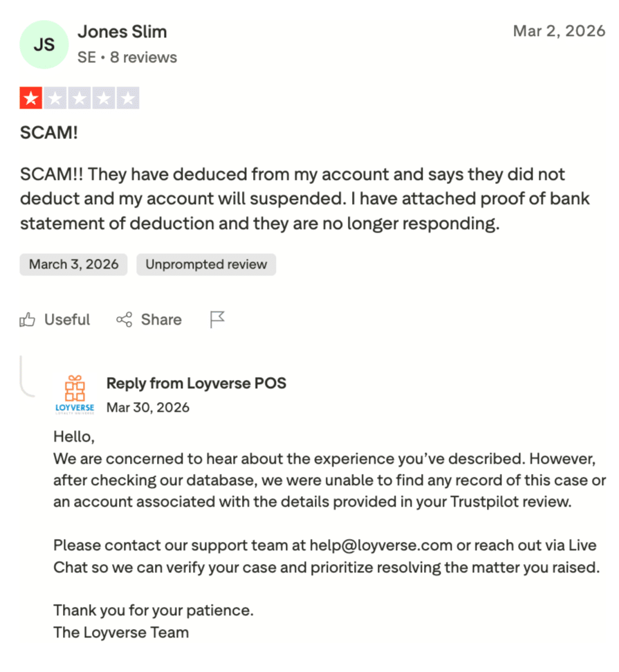The image size is (619, 672).
Task: Click the "March 3, 2026" date tag
Action: pyautogui.click(x=73, y=264)
